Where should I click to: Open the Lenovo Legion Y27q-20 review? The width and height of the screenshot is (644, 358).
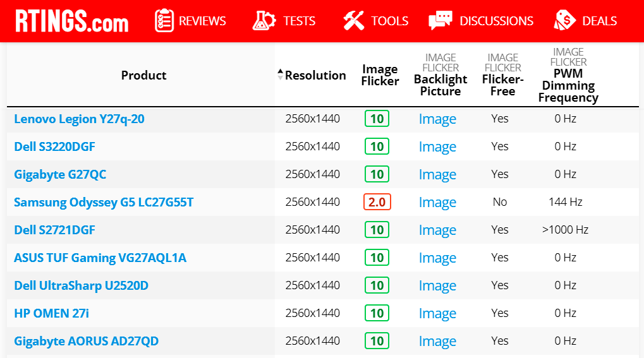pyautogui.click(x=79, y=119)
